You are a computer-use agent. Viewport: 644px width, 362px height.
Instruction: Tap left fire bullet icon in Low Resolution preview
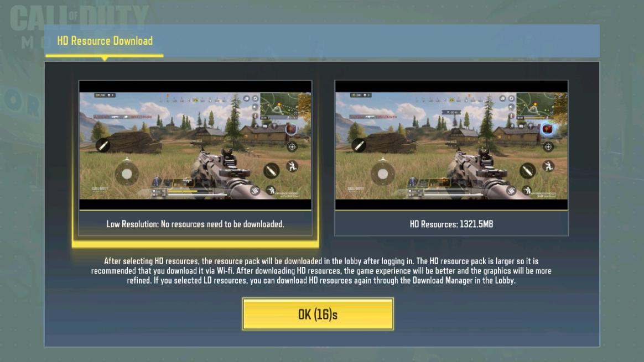click(x=103, y=145)
